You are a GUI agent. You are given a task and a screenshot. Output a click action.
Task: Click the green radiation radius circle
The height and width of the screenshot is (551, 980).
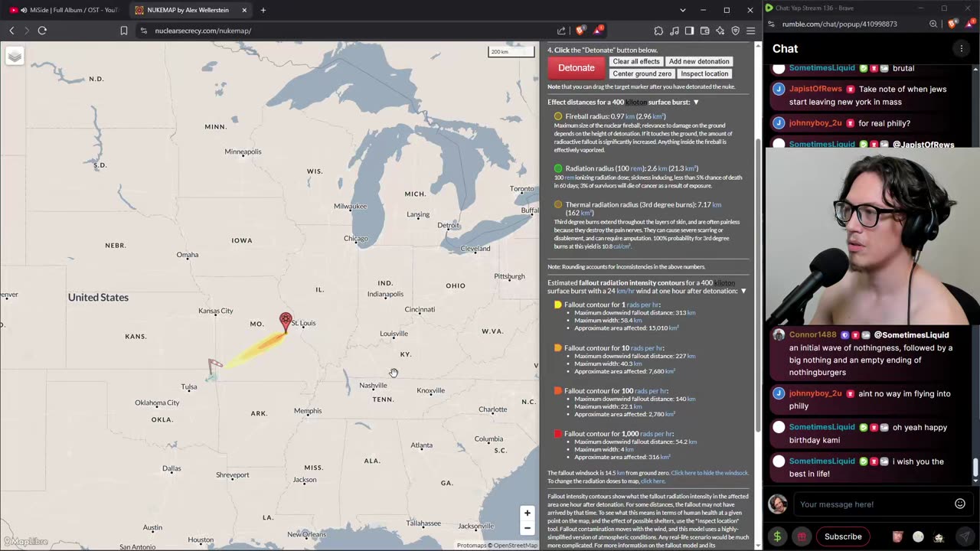558,168
